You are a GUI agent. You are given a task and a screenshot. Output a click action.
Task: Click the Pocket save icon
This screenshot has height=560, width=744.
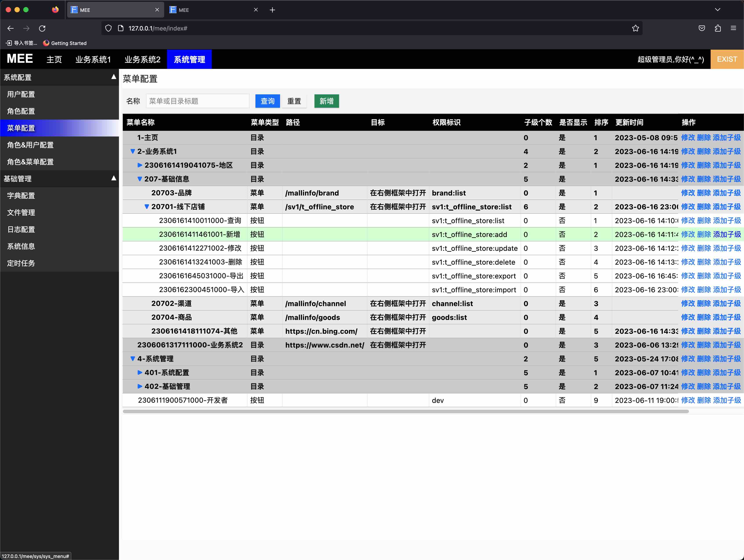click(x=702, y=29)
